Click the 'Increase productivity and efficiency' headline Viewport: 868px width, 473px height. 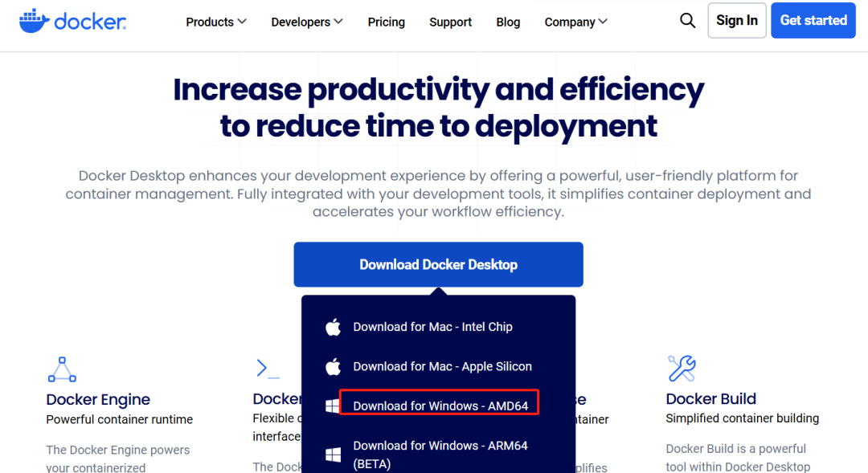click(x=439, y=90)
